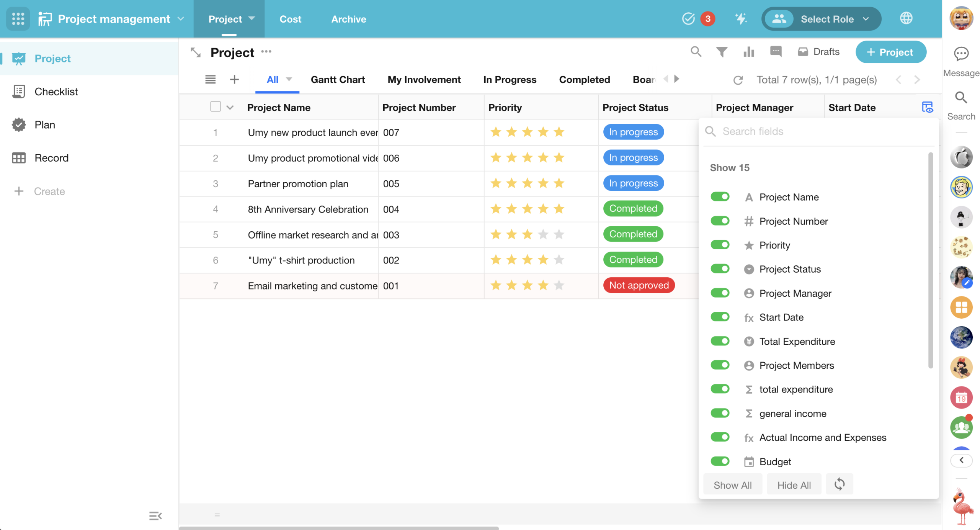
Task: Open the All view dropdown arrow
Action: pos(289,79)
